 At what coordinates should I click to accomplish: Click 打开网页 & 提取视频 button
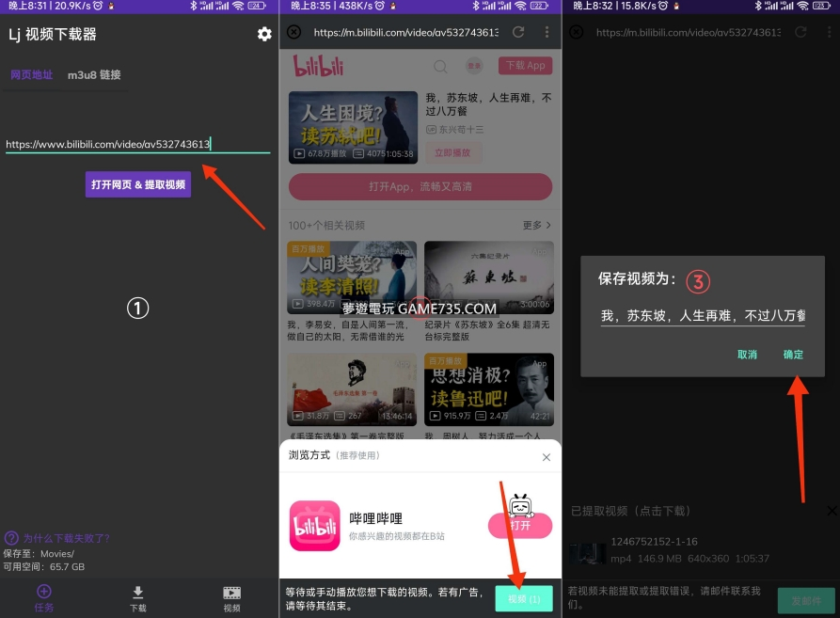point(138,184)
